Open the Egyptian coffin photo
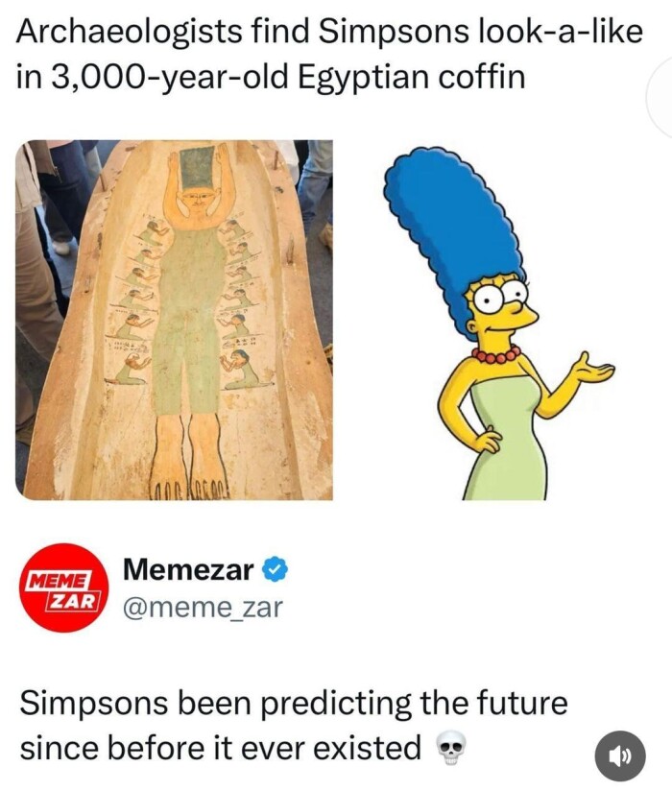 click(174, 320)
